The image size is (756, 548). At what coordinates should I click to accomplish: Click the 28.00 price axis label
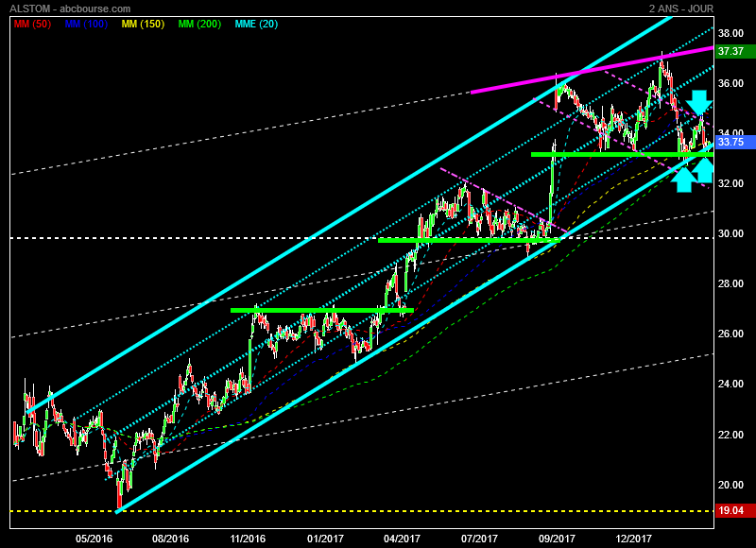point(730,283)
